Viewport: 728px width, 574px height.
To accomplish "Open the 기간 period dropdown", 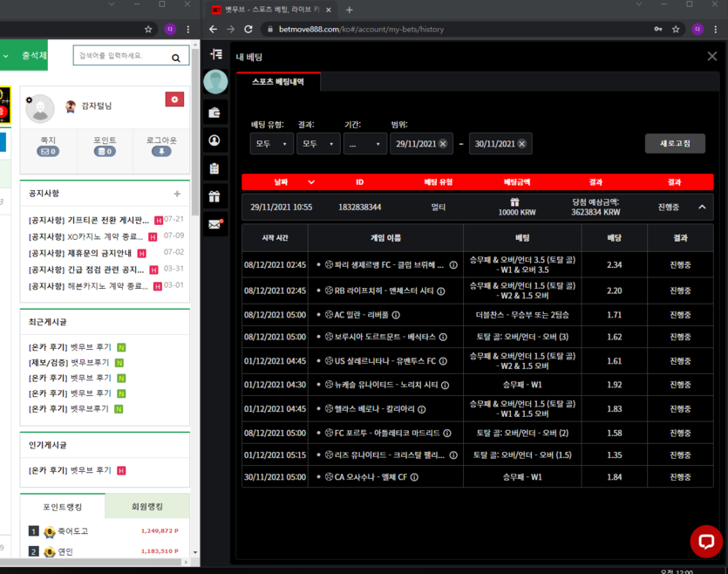I will point(365,144).
